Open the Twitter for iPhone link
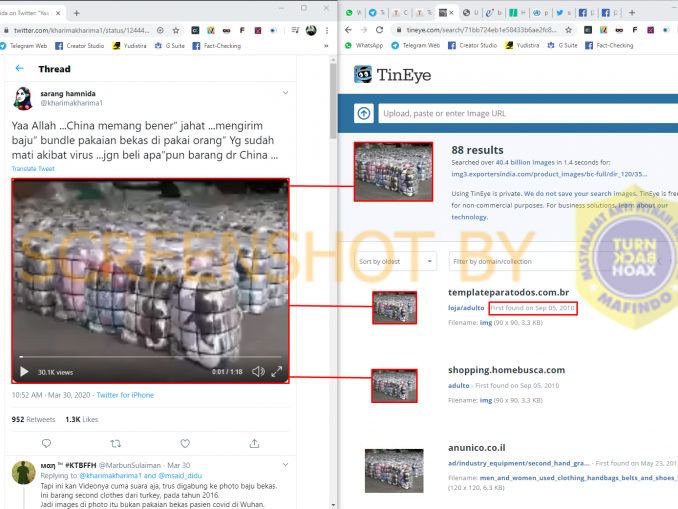The height and width of the screenshot is (509, 678). pos(125,395)
